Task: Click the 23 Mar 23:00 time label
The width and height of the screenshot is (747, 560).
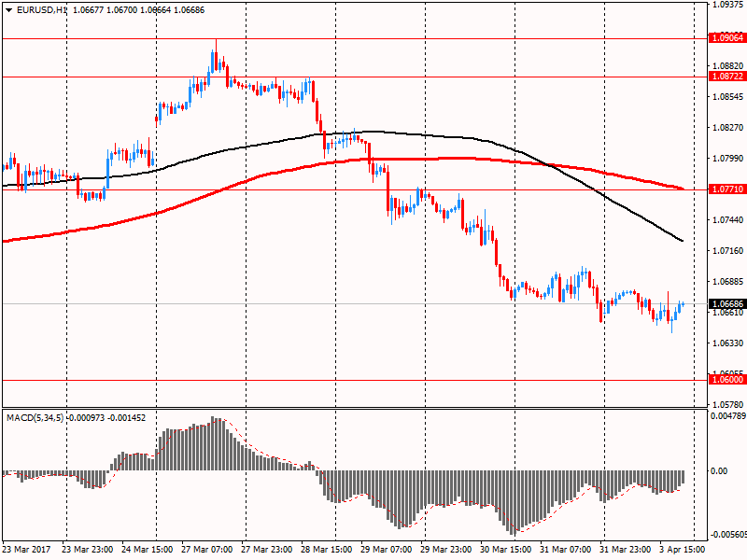Action: [x=88, y=550]
